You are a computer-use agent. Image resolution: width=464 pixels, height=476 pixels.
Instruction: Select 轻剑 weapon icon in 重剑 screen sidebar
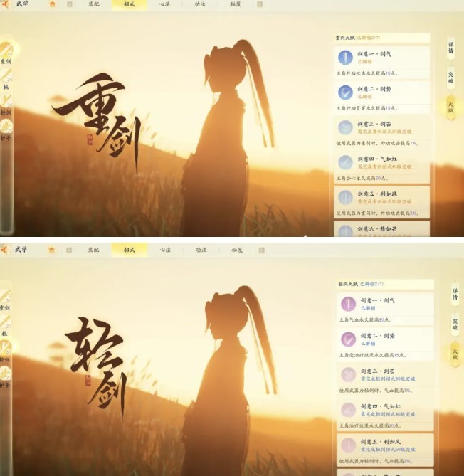[6, 101]
